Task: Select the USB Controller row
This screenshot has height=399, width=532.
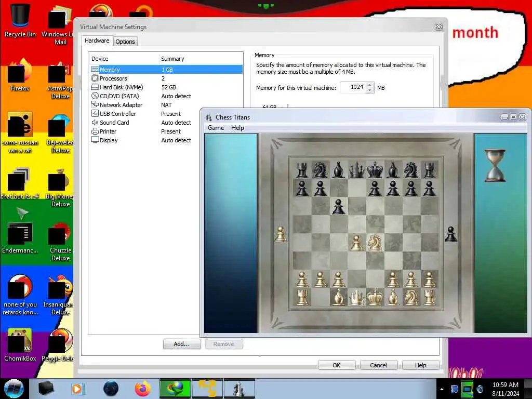Action: (145, 114)
